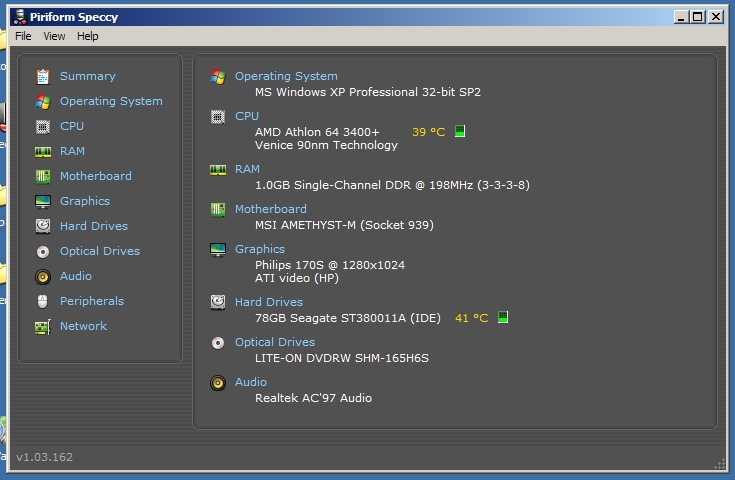Click the Hard Drives disk icon in sidebar
This screenshot has width=735, height=480.
point(43,226)
